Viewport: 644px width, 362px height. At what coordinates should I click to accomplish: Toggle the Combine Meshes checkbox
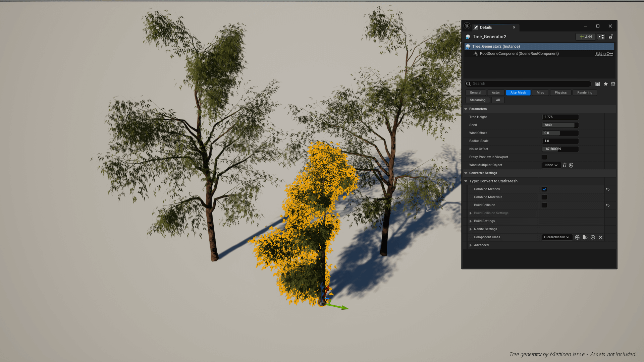point(544,189)
